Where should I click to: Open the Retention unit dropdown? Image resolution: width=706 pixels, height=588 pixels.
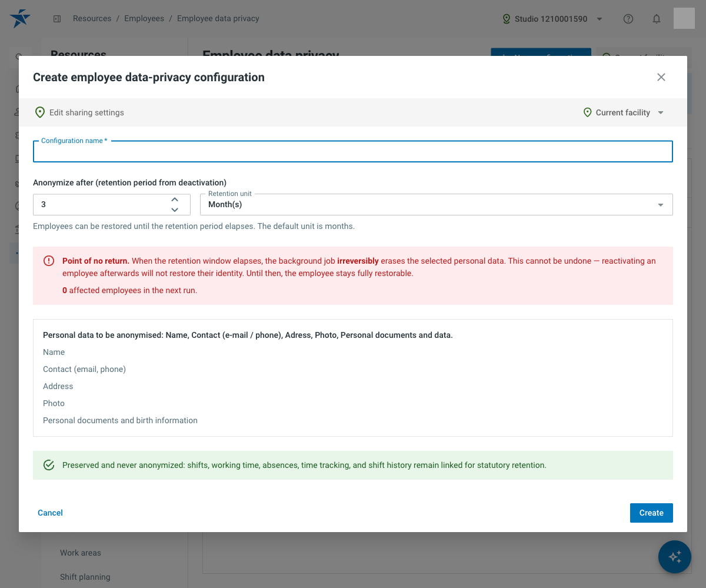437,205
